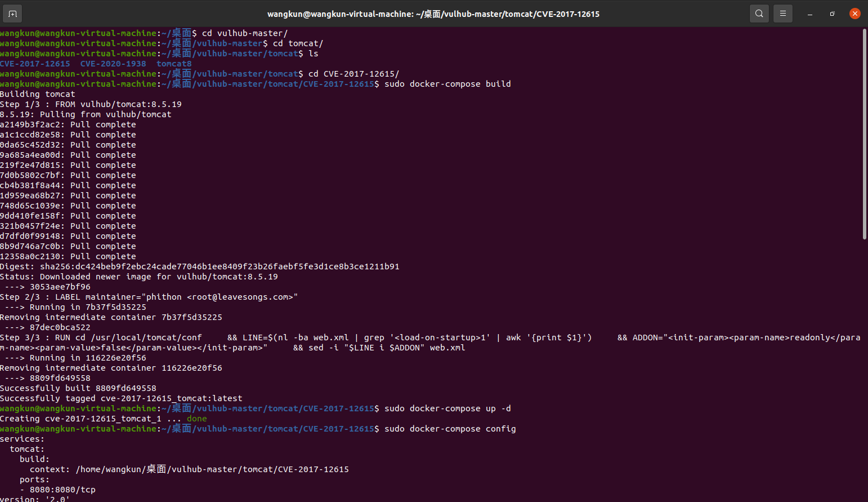Click 'Removing intermediate container 7b37f5d35225' line
868x502 pixels.
111,317
